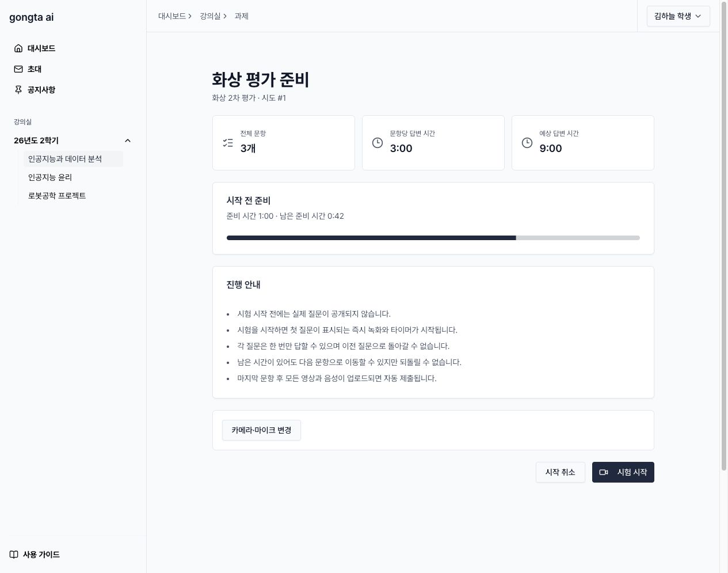Open 인공지능 윤리 course

73,177
